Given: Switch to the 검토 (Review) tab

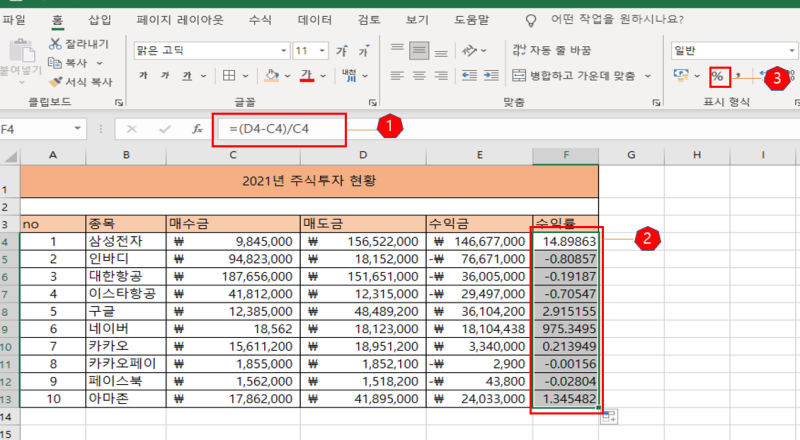Looking at the screenshot, I should pyautogui.click(x=369, y=20).
